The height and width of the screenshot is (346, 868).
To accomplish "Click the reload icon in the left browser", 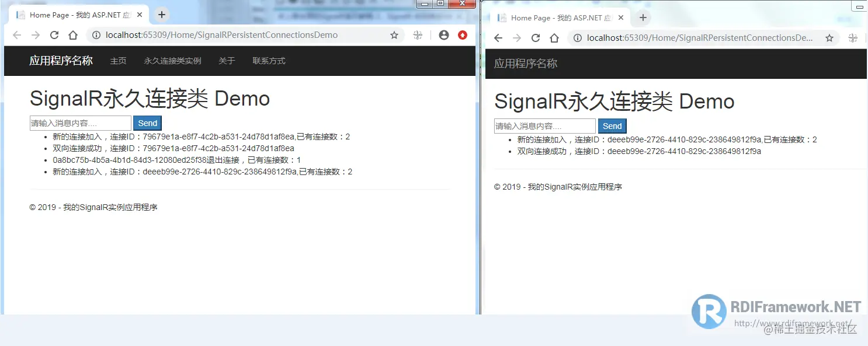I will pyautogui.click(x=54, y=34).
